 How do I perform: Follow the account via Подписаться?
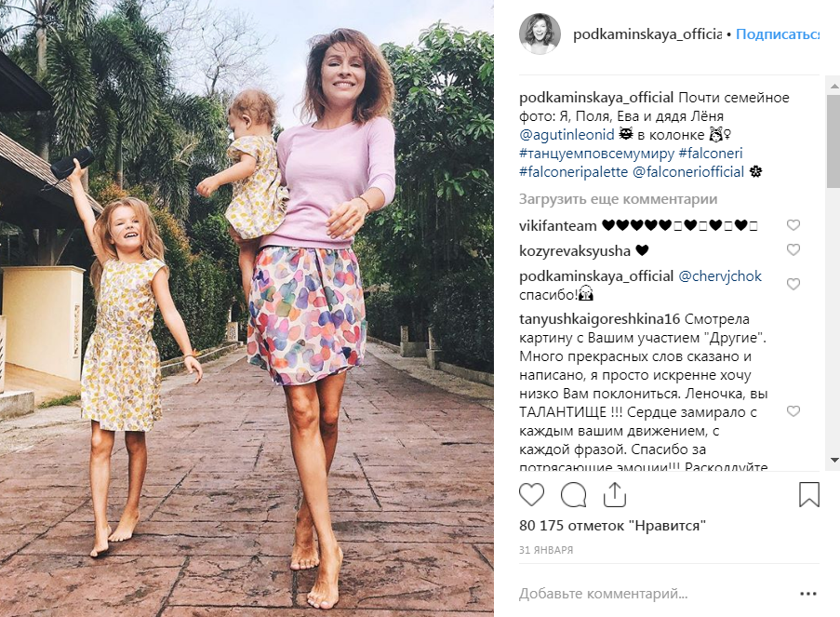(778, 34)
